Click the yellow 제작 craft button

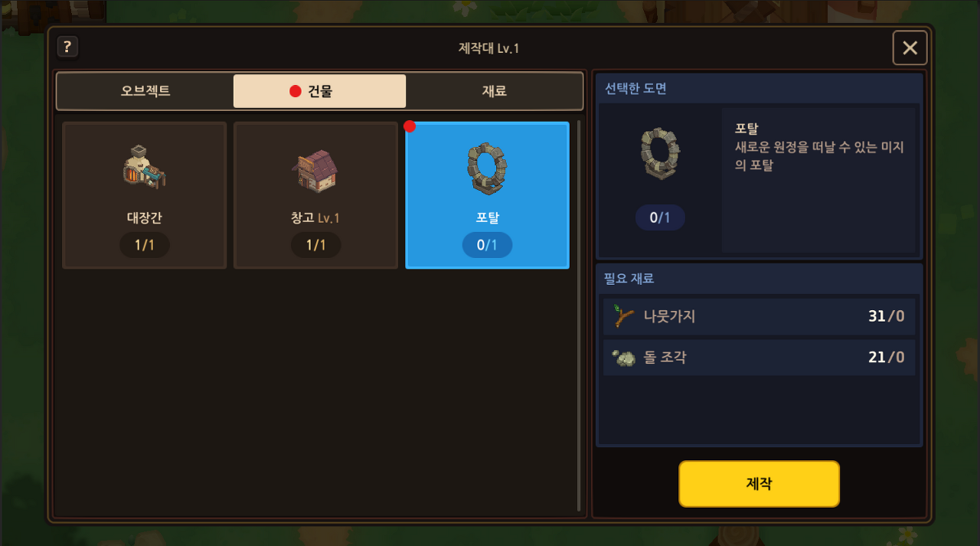(759, 484)
